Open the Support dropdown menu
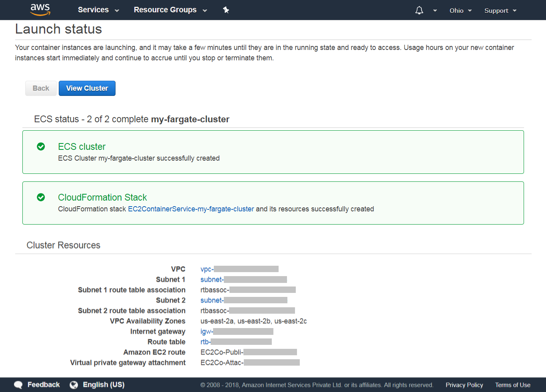 [500, 11]
